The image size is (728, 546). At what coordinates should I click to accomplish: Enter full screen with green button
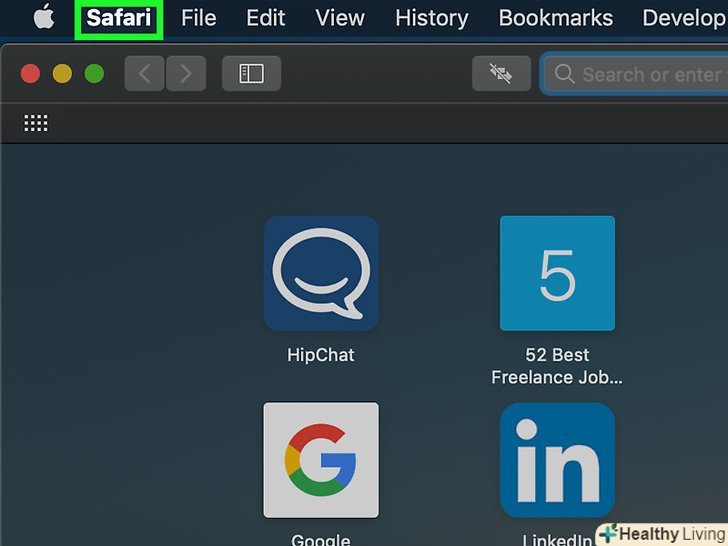94,73
